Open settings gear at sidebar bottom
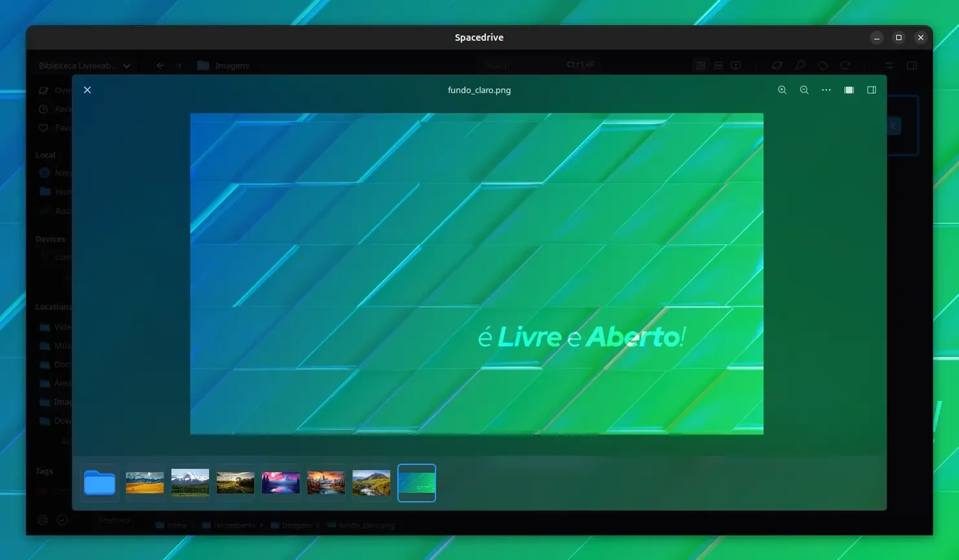Screen dimensions: 959x560 point(43,520)
